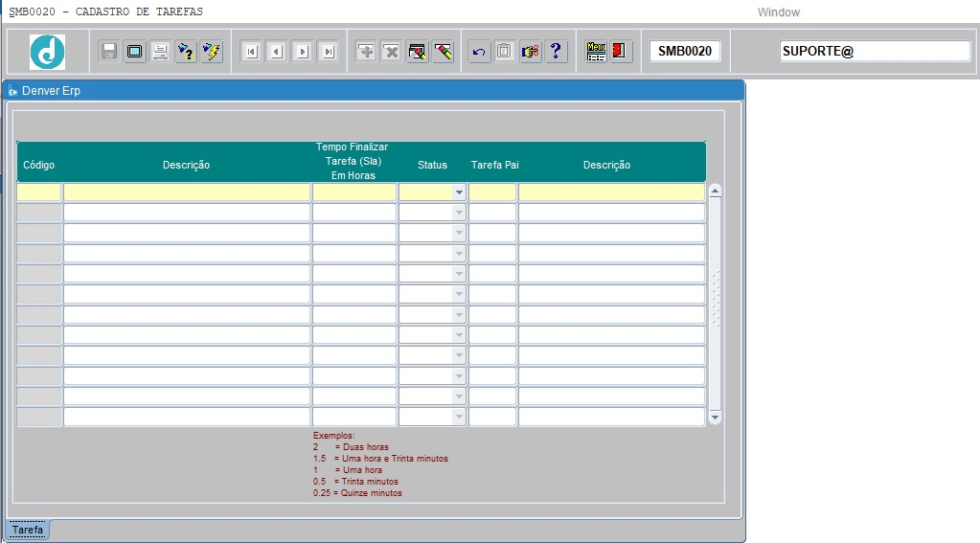Jump to the last record
This screenshot has height=543, width=980.
(329, 52)
